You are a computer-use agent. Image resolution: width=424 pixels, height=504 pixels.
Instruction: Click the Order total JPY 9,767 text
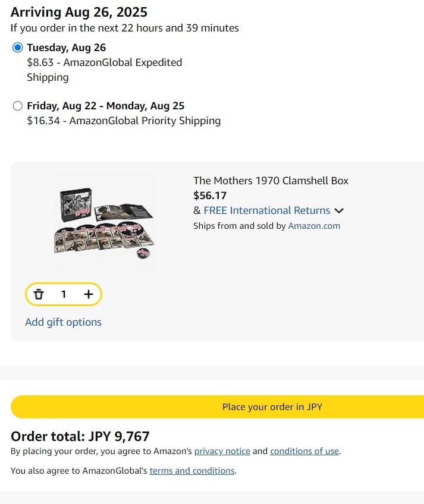coord(80,436)
